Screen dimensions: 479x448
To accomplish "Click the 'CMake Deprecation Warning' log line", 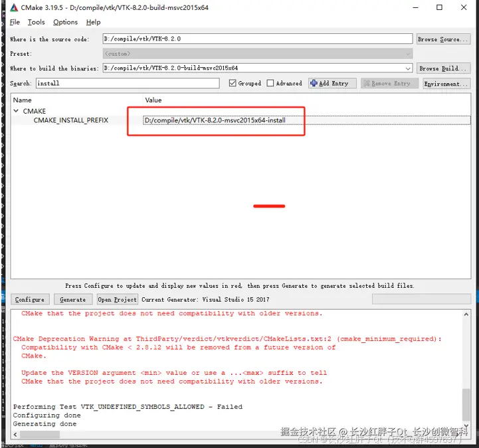I will click(x=227, y=339).
